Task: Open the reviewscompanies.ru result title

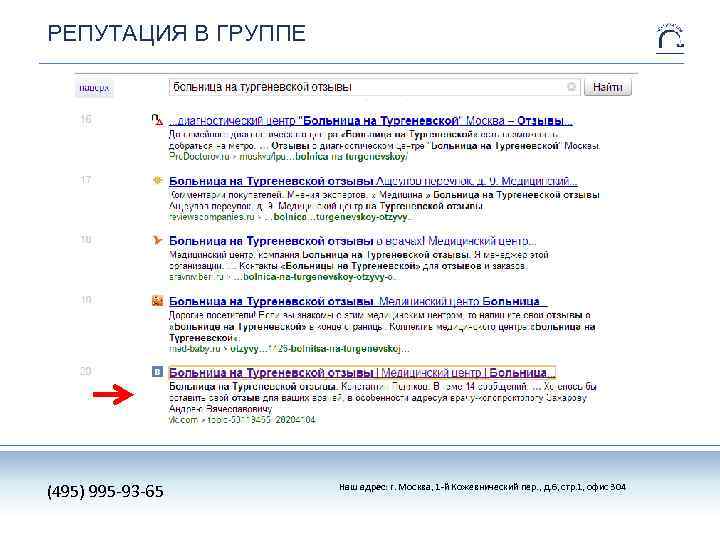Action: coord(373,181)
